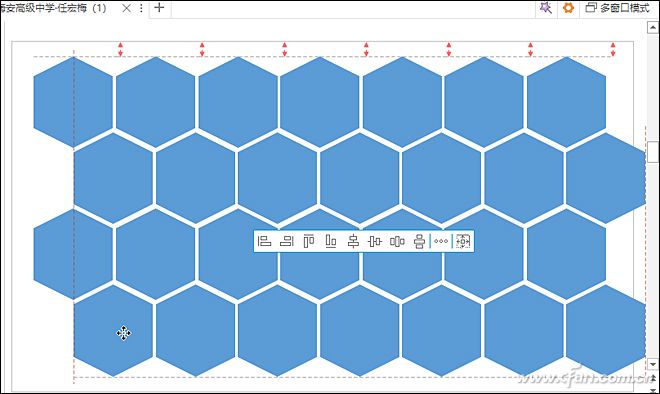
Task: Open the tab options vertical dots menu
Action: 141,8
